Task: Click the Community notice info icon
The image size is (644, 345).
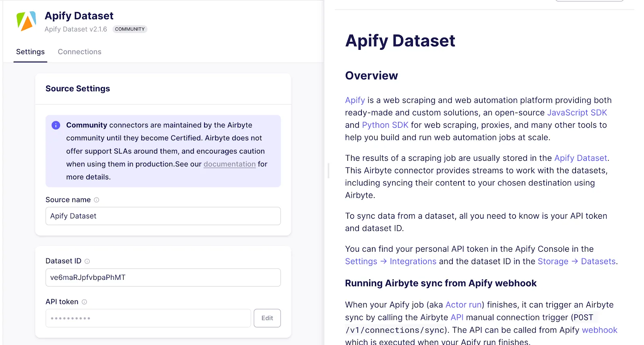Action: click(x=56, y=125)
